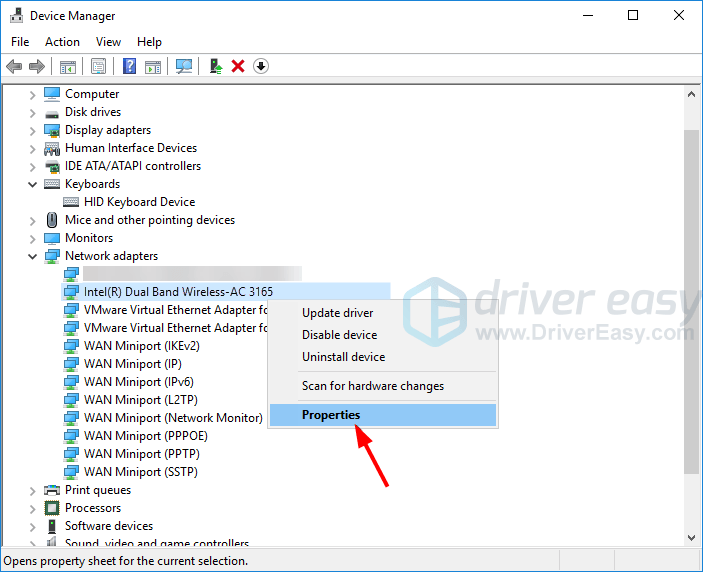Image resolution: width=703 pixels, height=572 pixels.
Task: Expand the Software devices node
Action: pos(32,527)
